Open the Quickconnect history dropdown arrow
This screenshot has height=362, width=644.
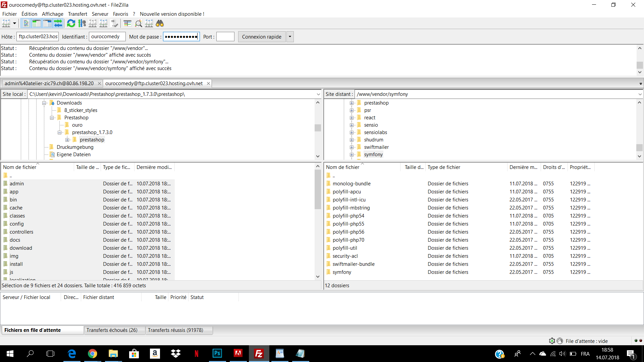290,37
